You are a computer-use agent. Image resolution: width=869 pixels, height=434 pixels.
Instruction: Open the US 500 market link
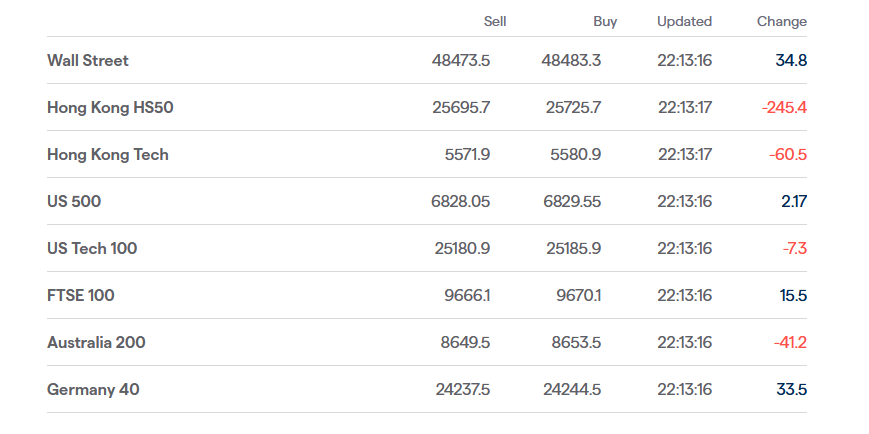[74, 202]
